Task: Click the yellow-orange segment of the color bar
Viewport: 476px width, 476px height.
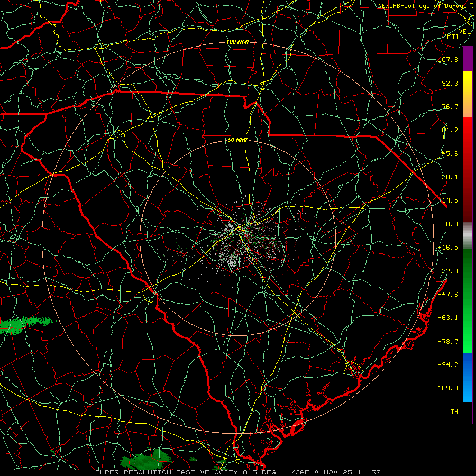Action: [467, 94]
